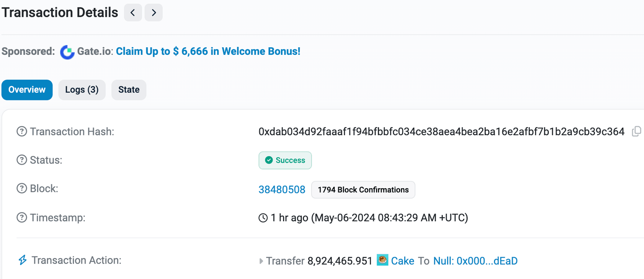Click the Gate.io sponsor logo
The height and width of the screenshot is (279, 644).
click(67, 52)
